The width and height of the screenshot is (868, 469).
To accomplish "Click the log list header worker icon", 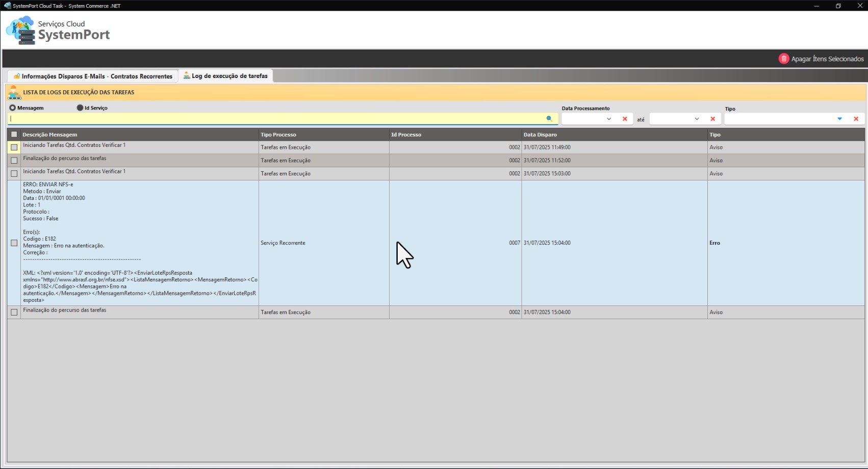I will pos(14,92).
